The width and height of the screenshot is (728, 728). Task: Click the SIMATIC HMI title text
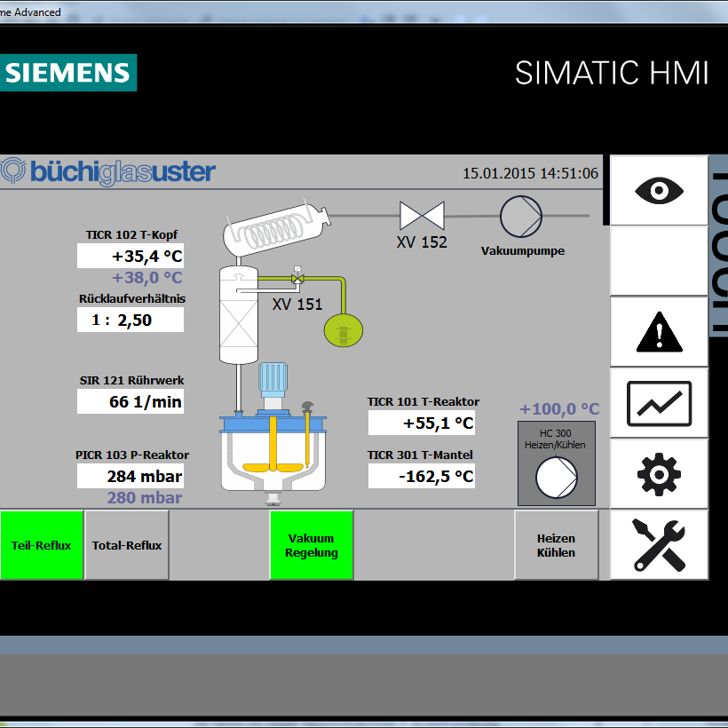tap(612, 73)
